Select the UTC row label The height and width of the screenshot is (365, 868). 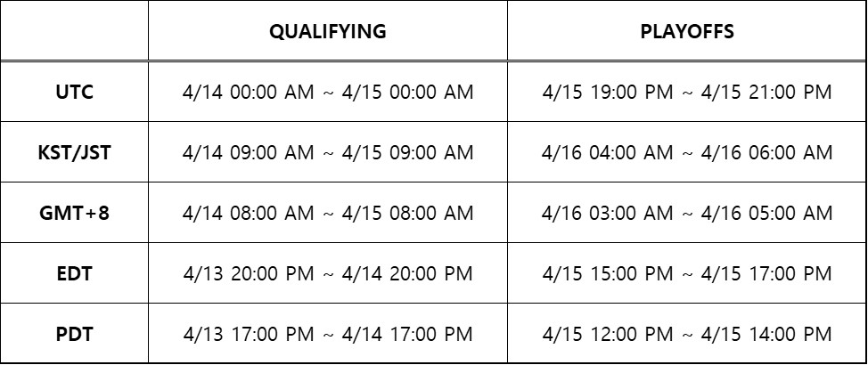tap(74, 92)
